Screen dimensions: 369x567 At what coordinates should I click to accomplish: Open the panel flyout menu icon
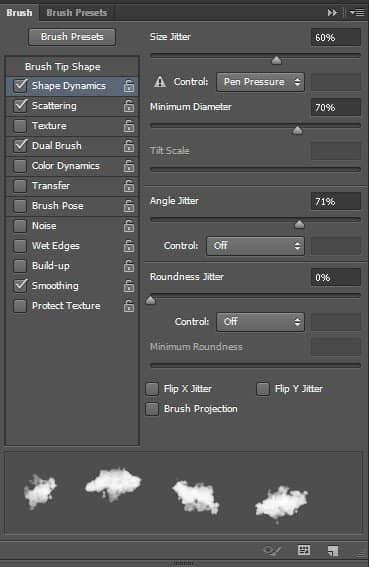click(x=357, y=13)
